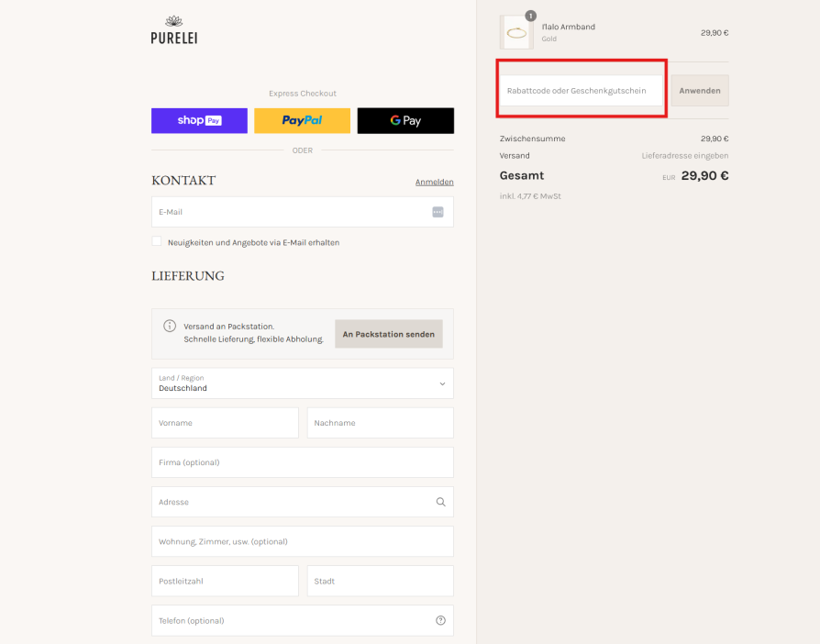Viewport: 820px width, 644px height.
Task: Click the Gold variant label
Action: coord(549,39)
